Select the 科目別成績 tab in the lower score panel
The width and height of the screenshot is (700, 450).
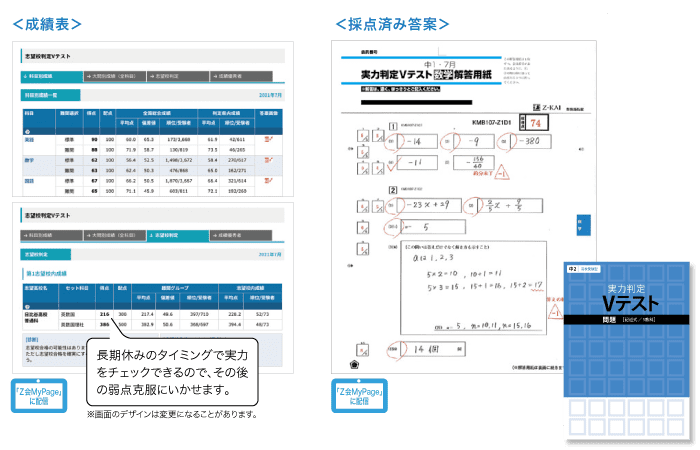(x=52, y=235)
